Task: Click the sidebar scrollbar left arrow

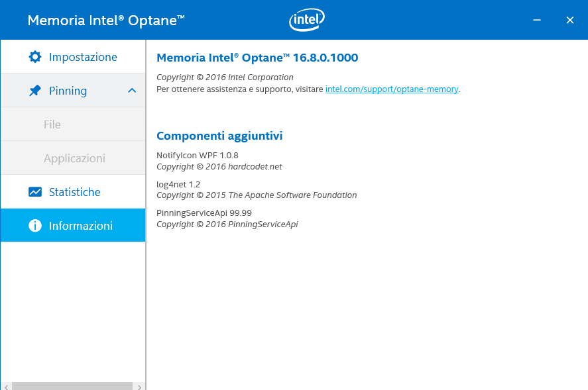Action: tap(7, 385)
